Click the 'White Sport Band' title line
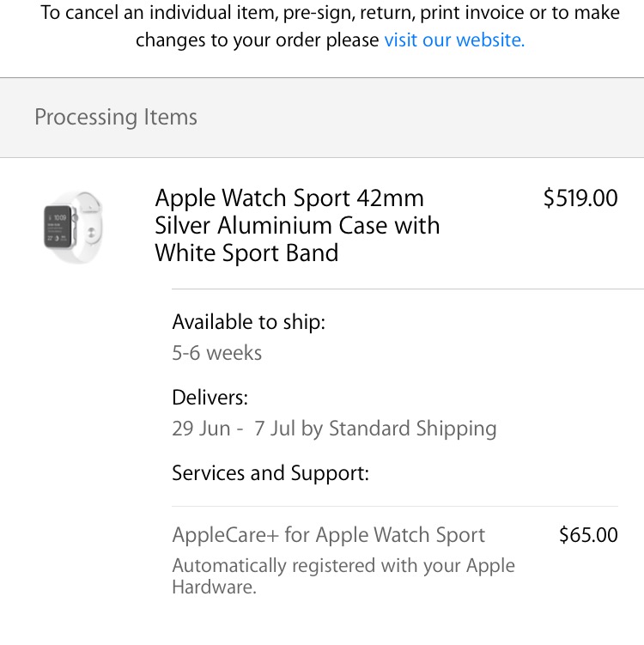Screen dimensions: 644x645 pyautogui.click(x=246, y=253)
